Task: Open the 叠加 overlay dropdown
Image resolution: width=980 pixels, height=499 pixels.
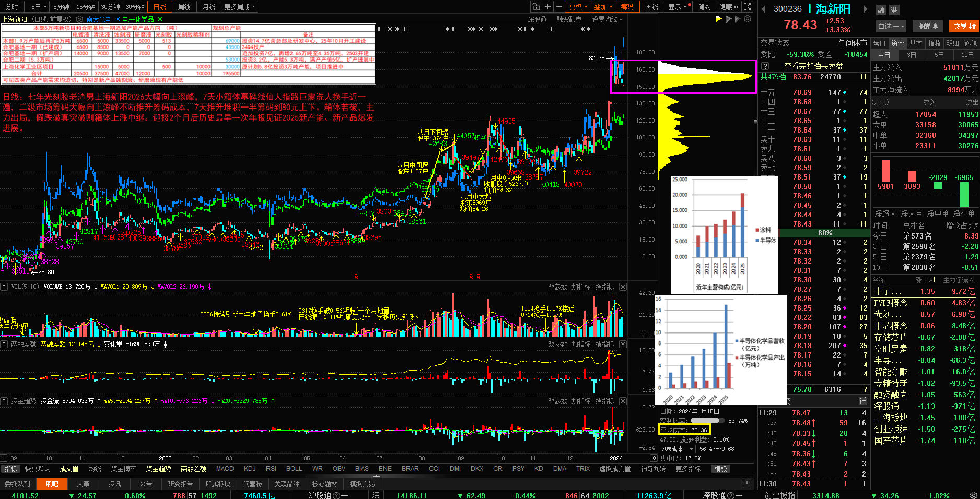Action: click(x=603, y=7)
